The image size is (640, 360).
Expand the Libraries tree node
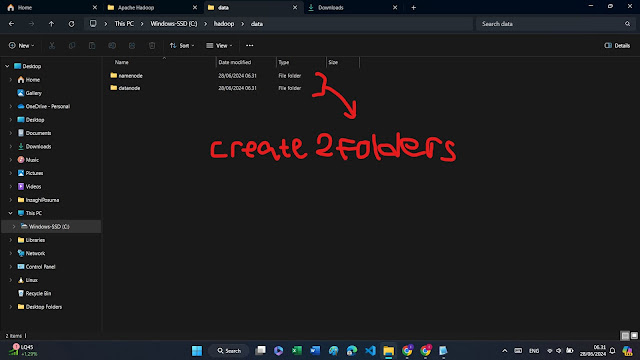[x=11, y=240]
